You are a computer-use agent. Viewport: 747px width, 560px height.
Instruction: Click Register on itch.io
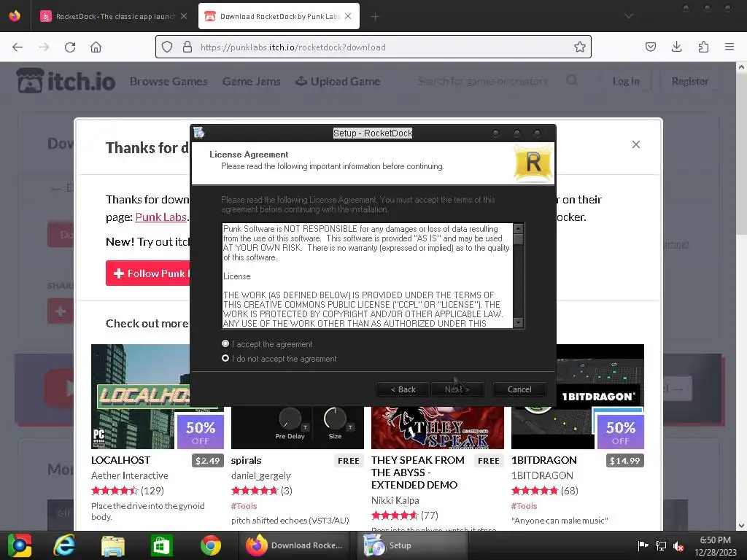[x=690, y=82]
